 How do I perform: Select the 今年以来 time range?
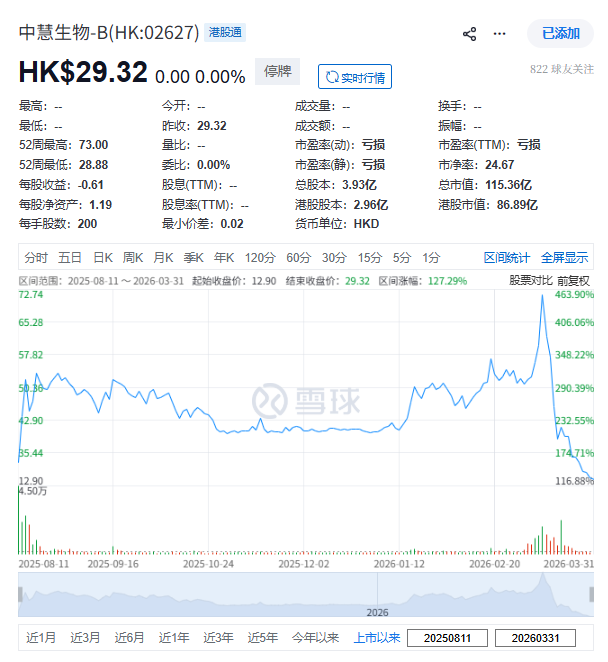pos(315,638)
